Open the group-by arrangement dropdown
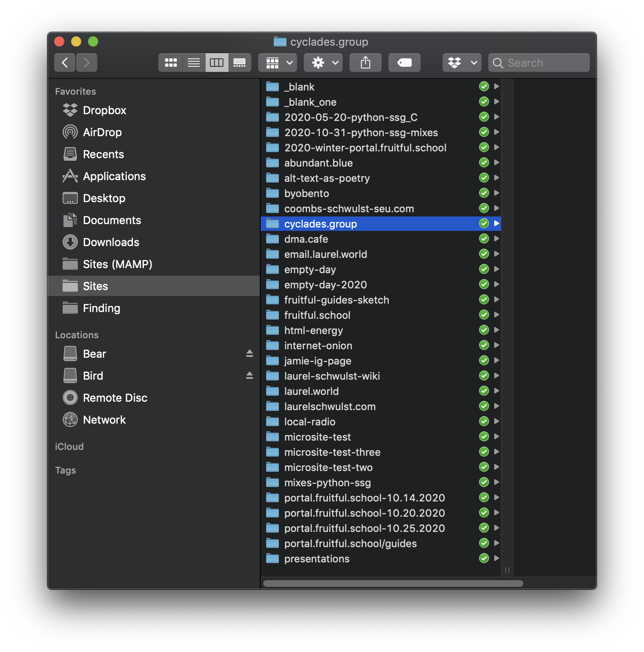The image size is (644, 652). 278,63
